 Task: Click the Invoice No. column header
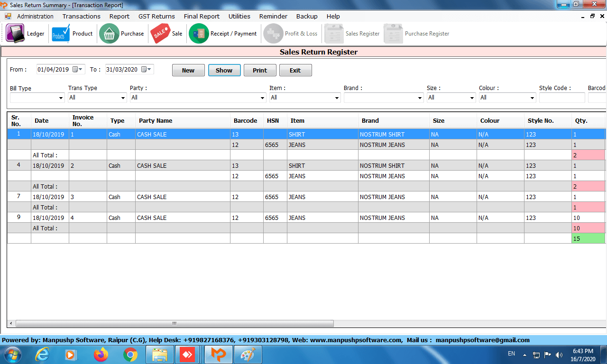88,121
